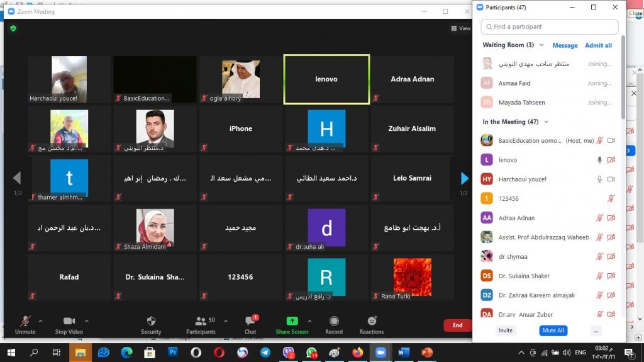Collapse the Waiting Room section

point(541,45)
